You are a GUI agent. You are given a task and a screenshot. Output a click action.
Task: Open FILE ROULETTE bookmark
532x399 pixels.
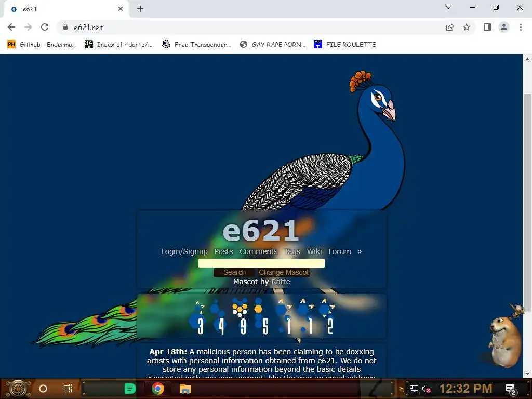point(345,45)
